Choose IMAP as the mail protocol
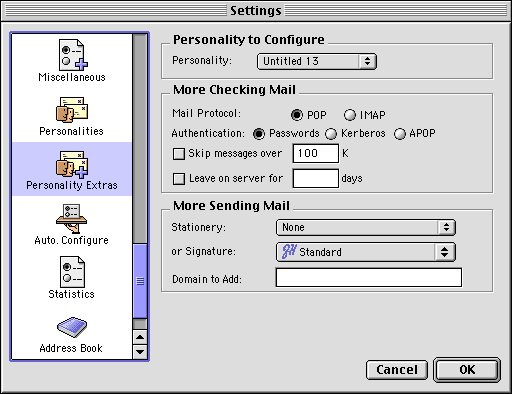Viewport: 512px width, 394px height. point(350,115)
